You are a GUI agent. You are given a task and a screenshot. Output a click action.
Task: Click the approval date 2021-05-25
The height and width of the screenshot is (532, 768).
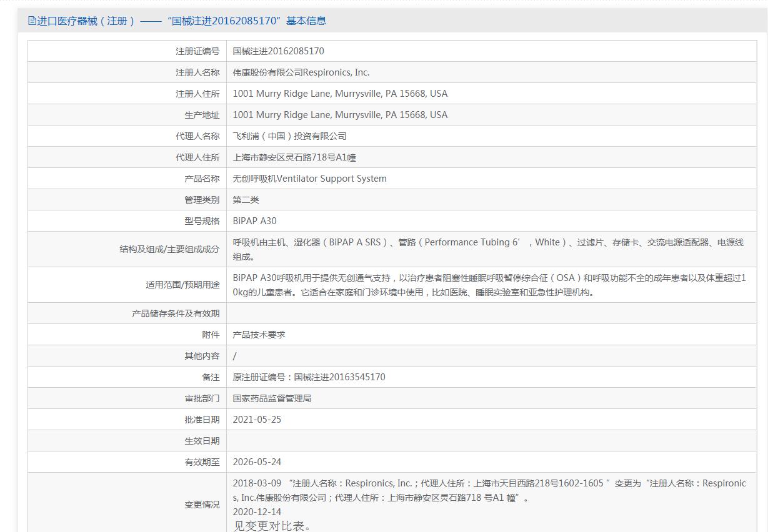pos(257,420)
